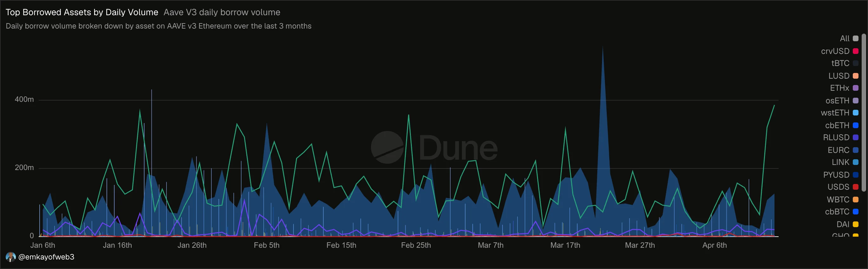This screenshot has width=868, height=269.
Task: Click the legend vertical scrollbar
Action: coord(863,112)
